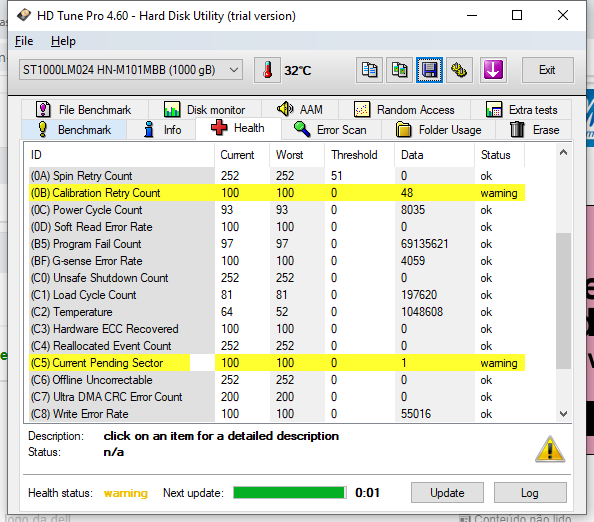Switch to the Info tab

[161, 130]
